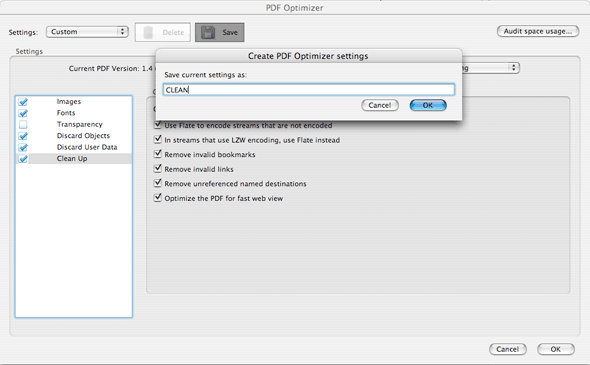Cancel the Create PDF Optimizer settings dialog
Screen dimensions: 590x365
point(380,105)
